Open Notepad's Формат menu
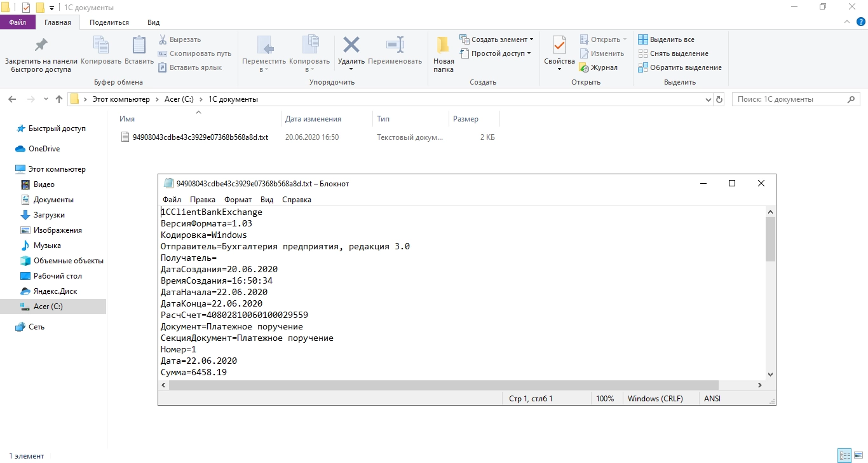The width and height of the screenshot is (868, 463). [238, 199]
